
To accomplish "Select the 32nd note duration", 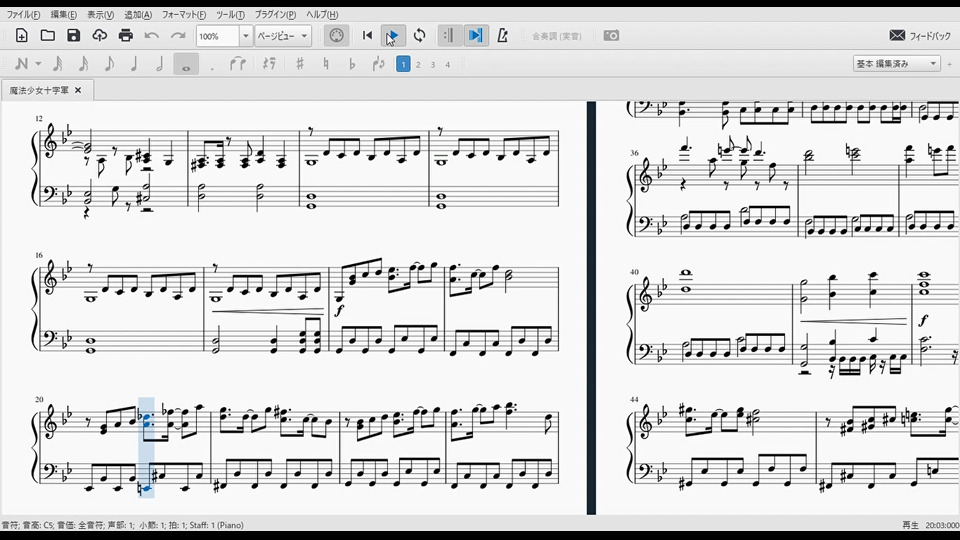I will click(58, 64).
